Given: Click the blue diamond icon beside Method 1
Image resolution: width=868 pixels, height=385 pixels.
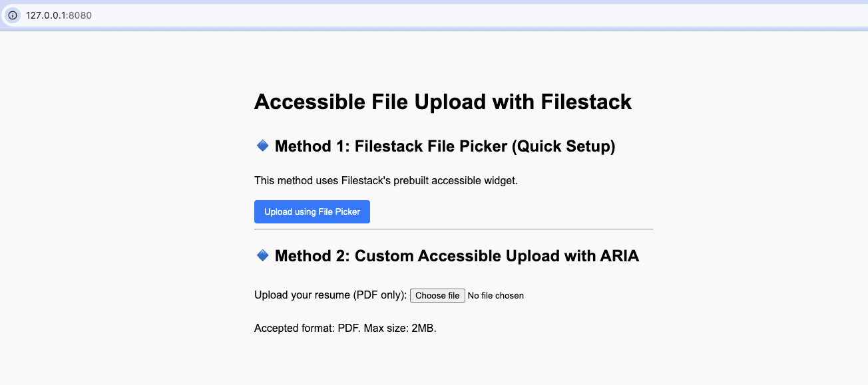Looking at the screenshot, I should point(262,146).
